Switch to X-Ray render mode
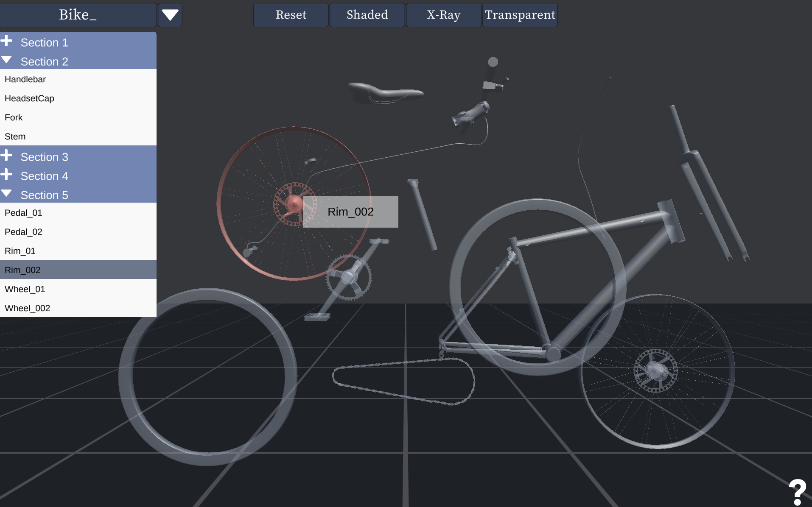 [x=444, y=15]
